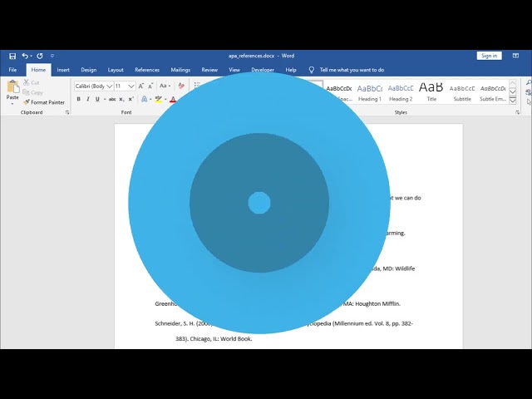Toggle italic formatting
Image resolution: width=532 pixels, height=399 pixels.
pyautogui.click(x=88, y=99)
